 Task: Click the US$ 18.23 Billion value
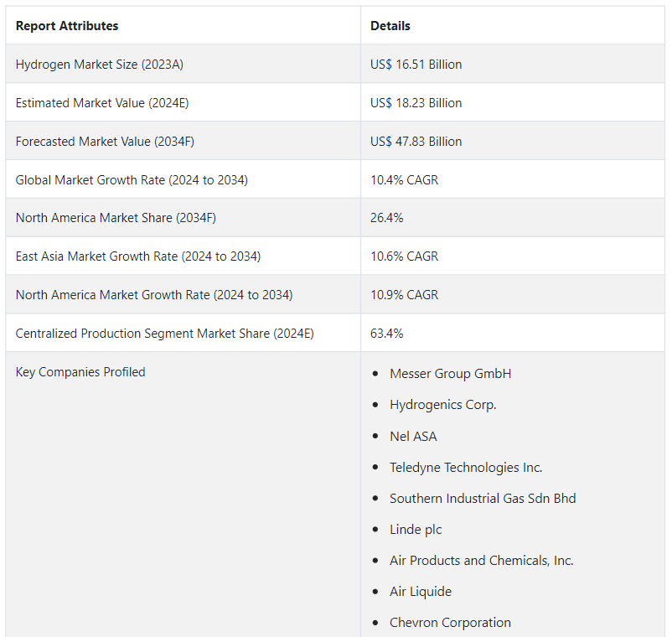point(416,103)
